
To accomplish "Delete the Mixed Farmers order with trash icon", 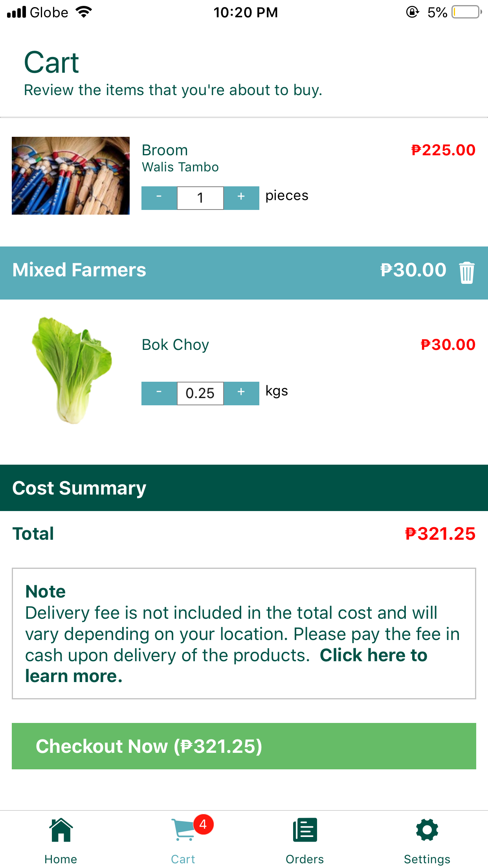I will pyautogui.click(x=466, y=272).
